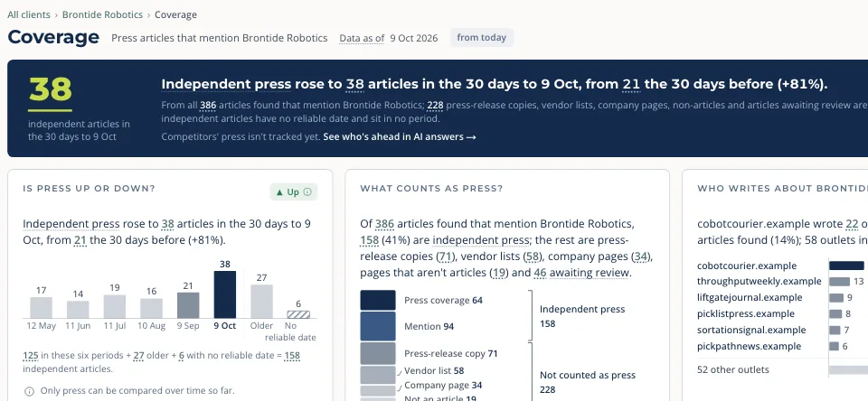Click the large green 38 figure
This screenshot has width=868, height=401.
point(51,89)
